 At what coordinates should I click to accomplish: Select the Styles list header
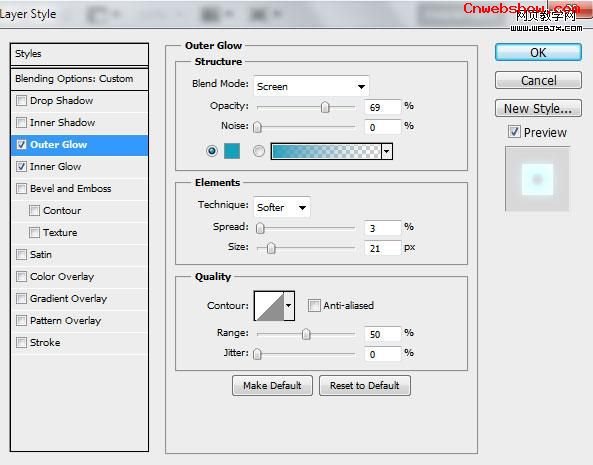click(x=79, y=54)
